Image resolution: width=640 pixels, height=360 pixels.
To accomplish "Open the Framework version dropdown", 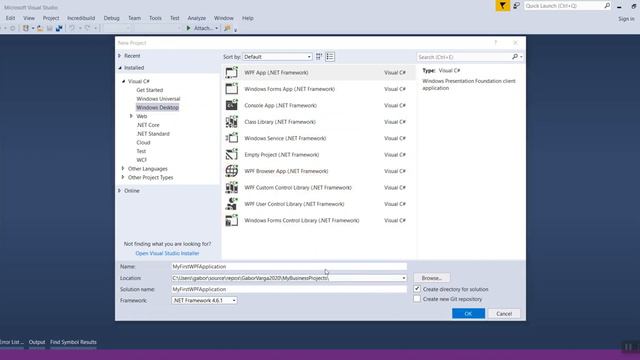I will 204,300.
